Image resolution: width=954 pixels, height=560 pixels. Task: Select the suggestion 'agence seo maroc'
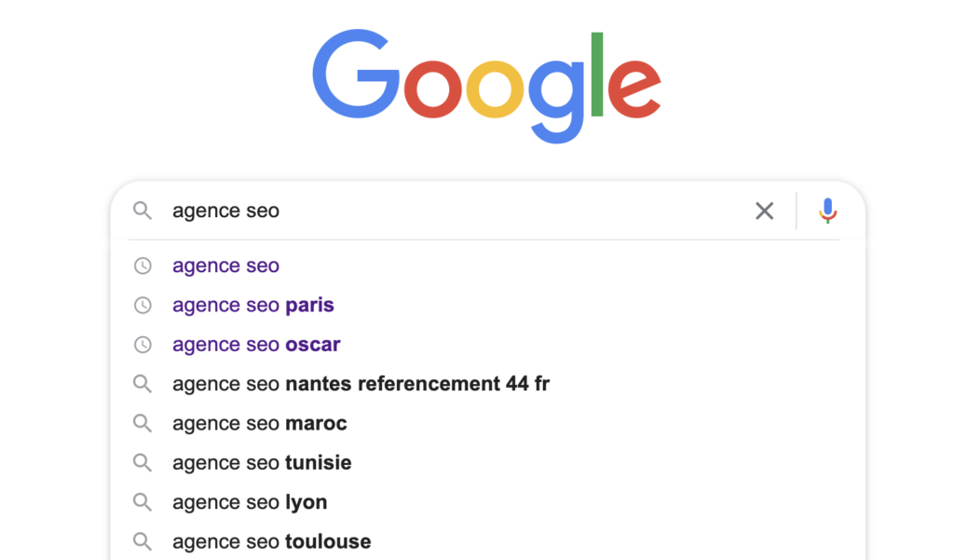click(259, 423)
